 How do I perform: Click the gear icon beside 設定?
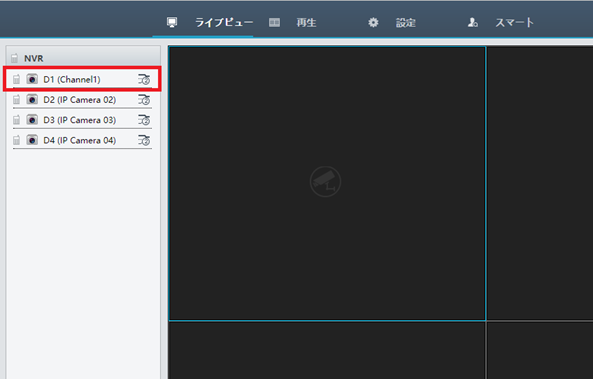(373, 23)
